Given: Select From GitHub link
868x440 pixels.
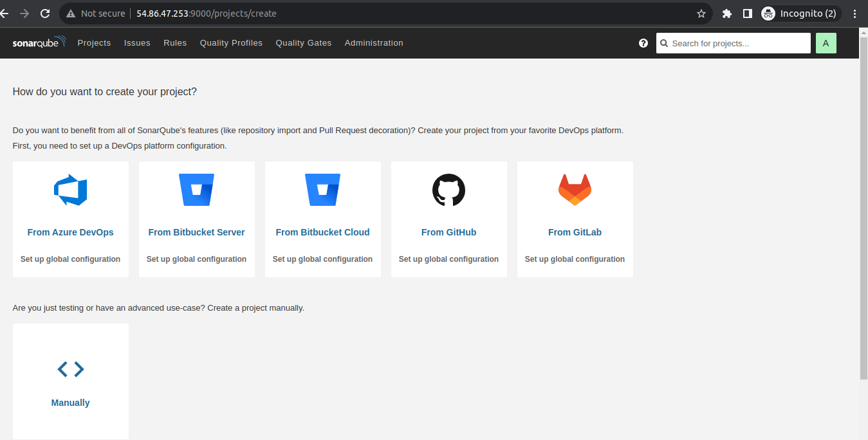Looking at the screenshot, I should click(x=449, y=232).
